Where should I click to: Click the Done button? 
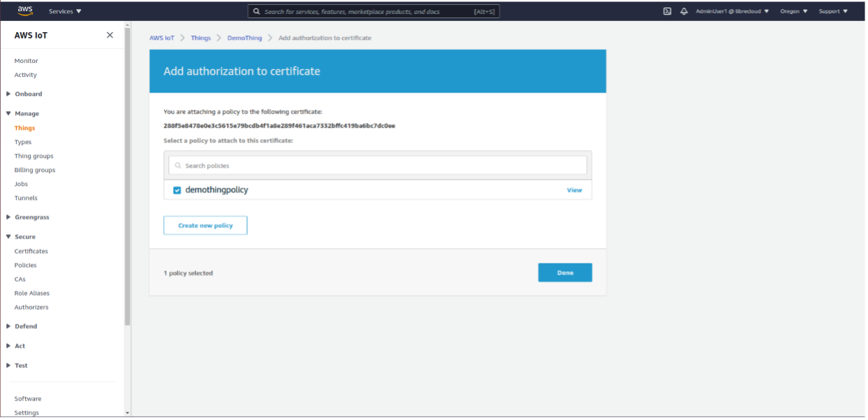(565, 273)
